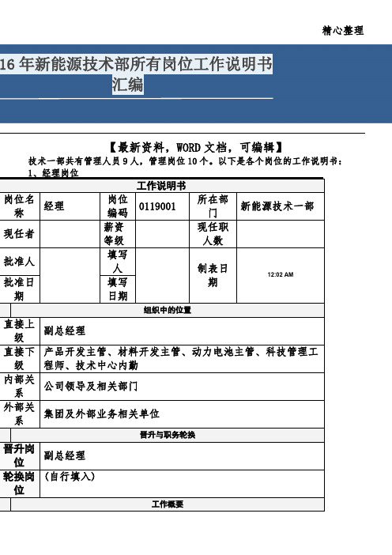Click the 直接上级 label cell

[20, 331]
